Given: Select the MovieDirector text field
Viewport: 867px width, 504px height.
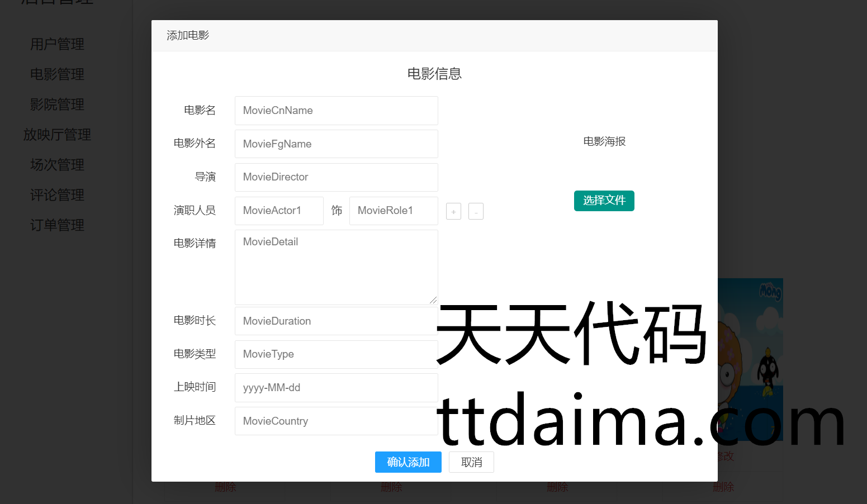Looking at the screenshot, I should click(336, 177).
